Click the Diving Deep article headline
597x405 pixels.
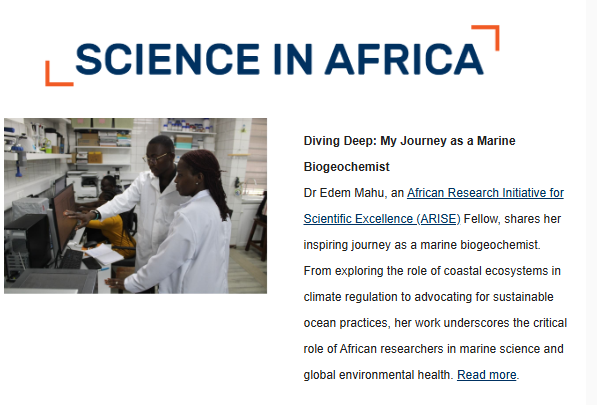point(409,154)
